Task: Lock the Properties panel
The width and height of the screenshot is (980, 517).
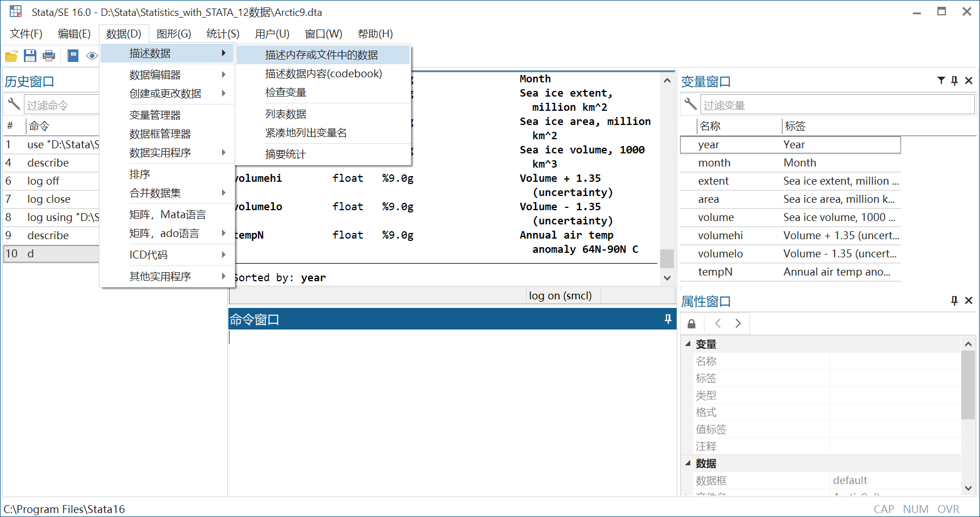Action: 691,323
